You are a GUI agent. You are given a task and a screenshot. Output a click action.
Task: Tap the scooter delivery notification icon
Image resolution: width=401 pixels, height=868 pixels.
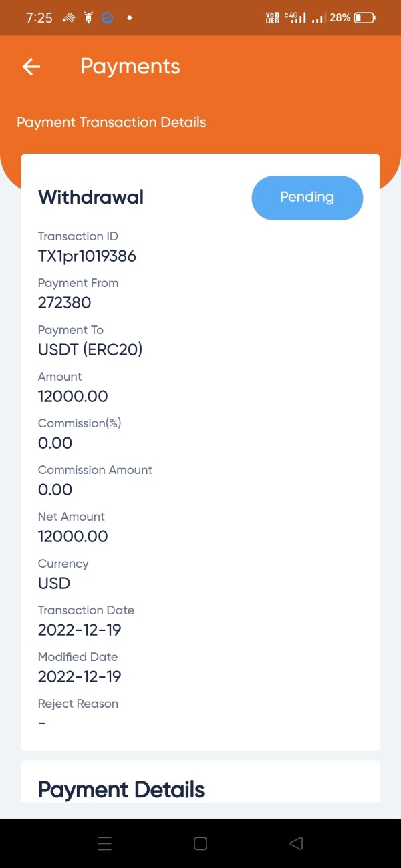click(88, 18)
